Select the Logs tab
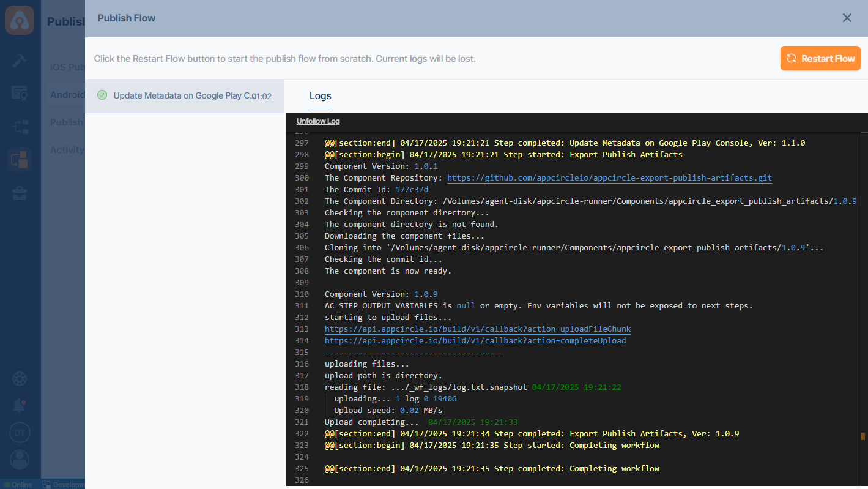Screen dimensions: 868x489 (x=321, y=95)
